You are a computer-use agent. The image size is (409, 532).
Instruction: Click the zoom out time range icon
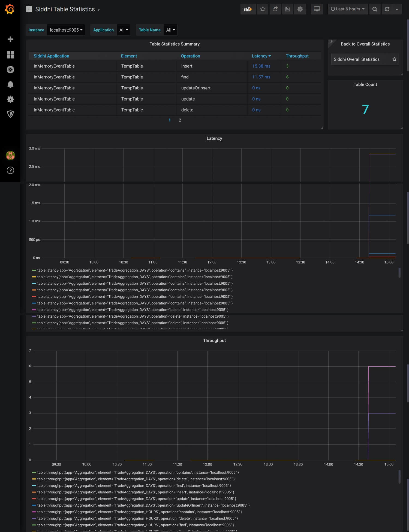coord(375,9)
